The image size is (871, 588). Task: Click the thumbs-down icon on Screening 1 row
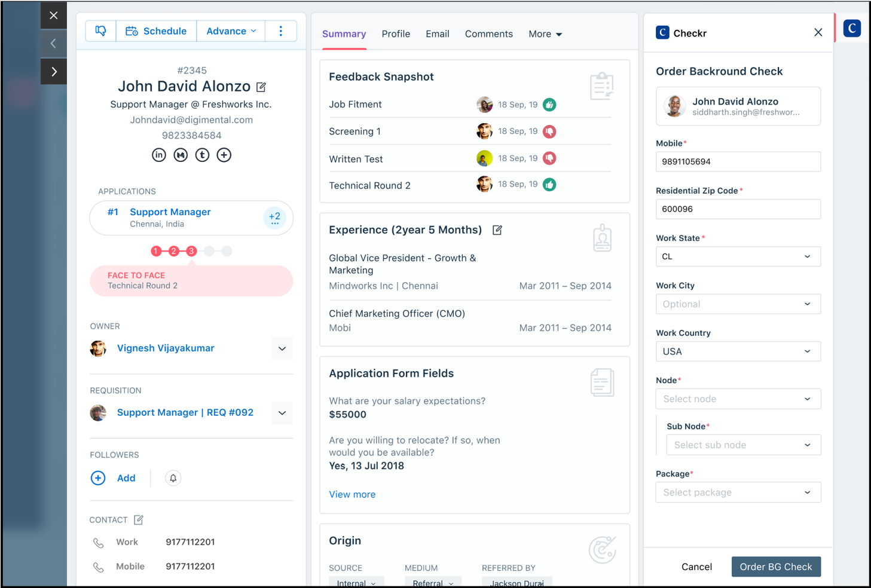(x=549, y=131)
